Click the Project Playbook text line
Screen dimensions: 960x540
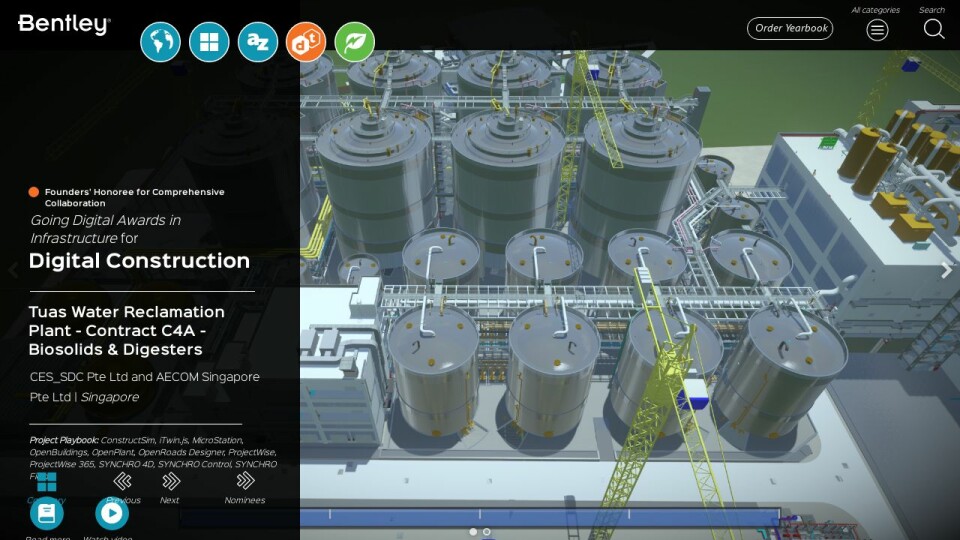[153, 458]
